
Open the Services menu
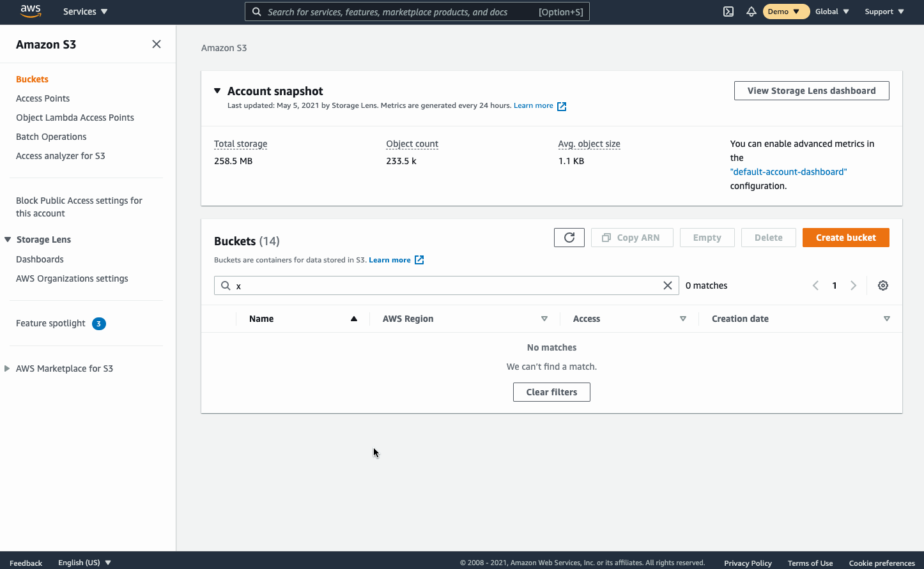click(x=85, y=11)
